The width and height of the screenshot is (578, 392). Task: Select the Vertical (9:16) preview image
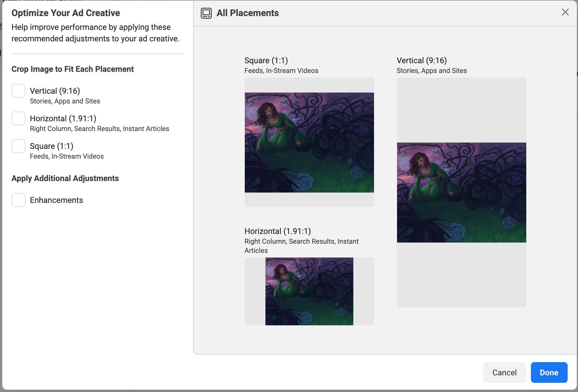pyautogui.click(x=461, y=193)
